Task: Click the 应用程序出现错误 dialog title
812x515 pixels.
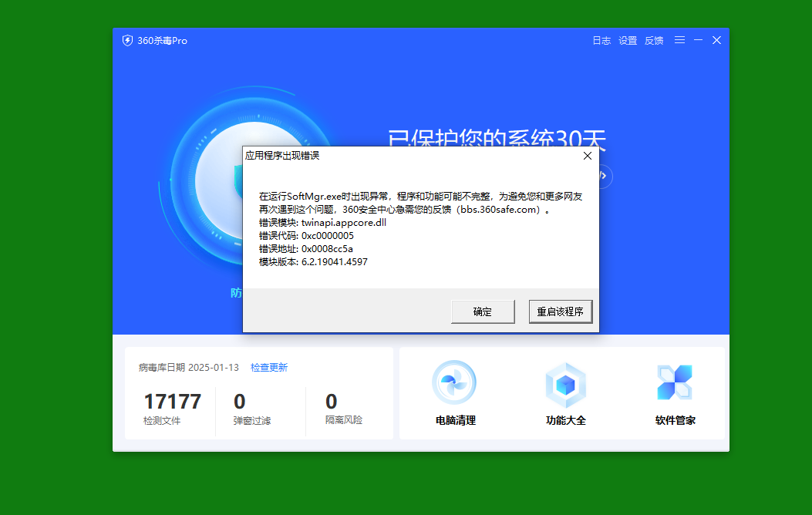Action: tap(282, 156)
